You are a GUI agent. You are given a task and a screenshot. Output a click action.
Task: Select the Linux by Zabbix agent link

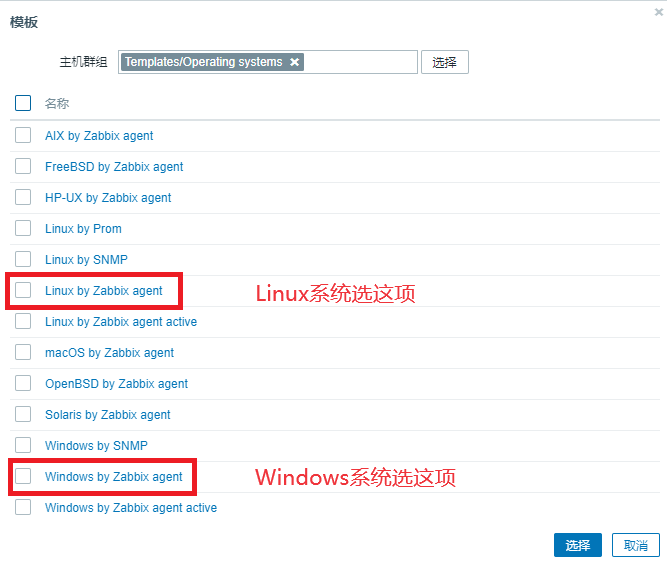pos(104,291)
